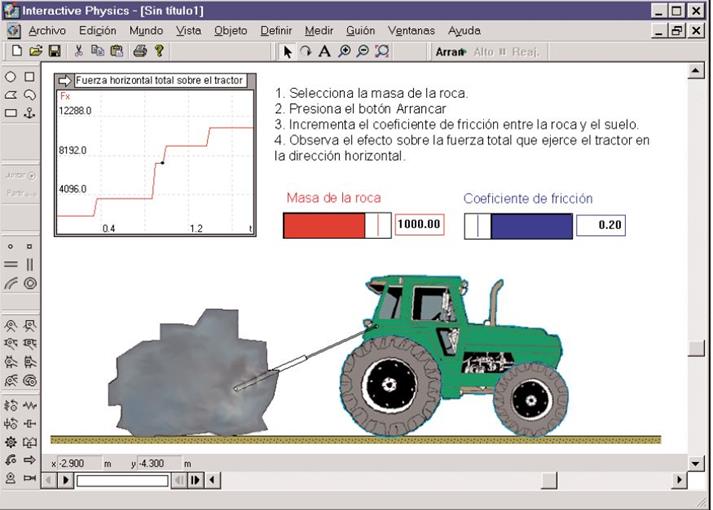Select the Circle body tool

coord(10,77)
